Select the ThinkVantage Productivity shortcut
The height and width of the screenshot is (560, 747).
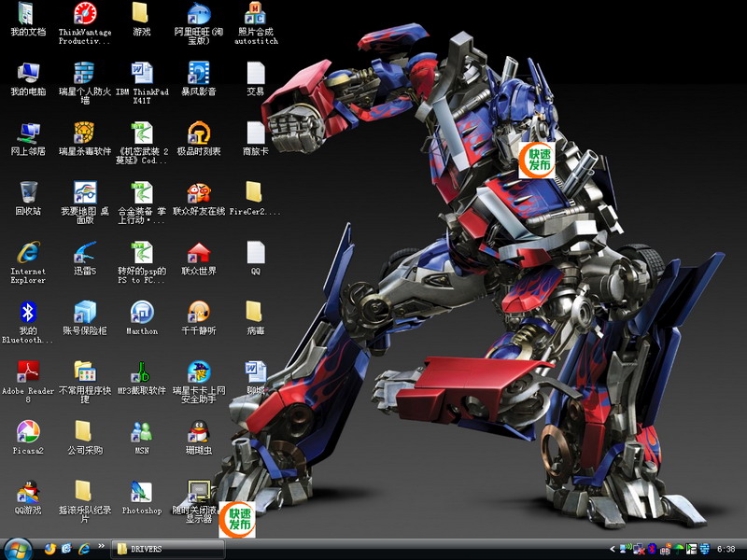click(85, 24)
